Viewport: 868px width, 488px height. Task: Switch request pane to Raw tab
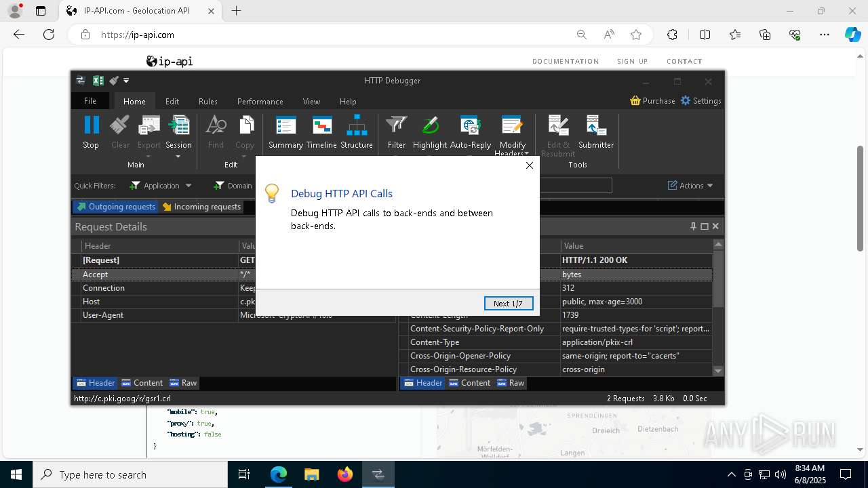click(x=183, y=383)
